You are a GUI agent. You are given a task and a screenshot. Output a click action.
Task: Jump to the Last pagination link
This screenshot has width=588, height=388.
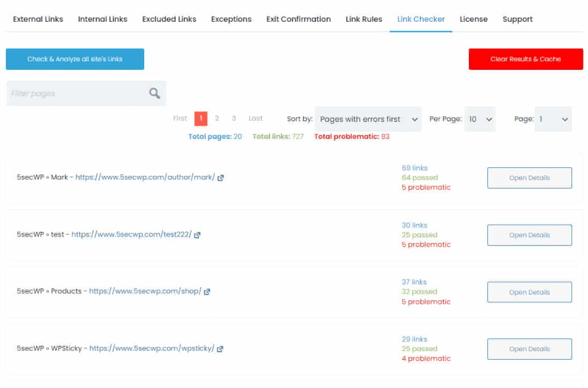[x=255, y=118]
